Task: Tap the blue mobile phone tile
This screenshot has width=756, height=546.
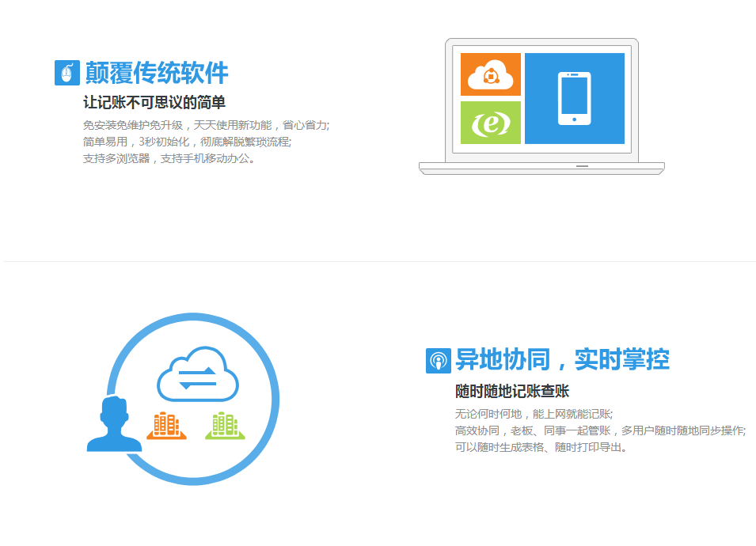Action: (x=574, y=99)
